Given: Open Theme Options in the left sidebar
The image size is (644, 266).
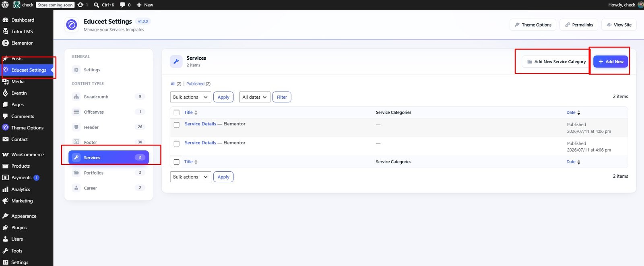Looking at the screenshot, I should click(x=27, y=128).
